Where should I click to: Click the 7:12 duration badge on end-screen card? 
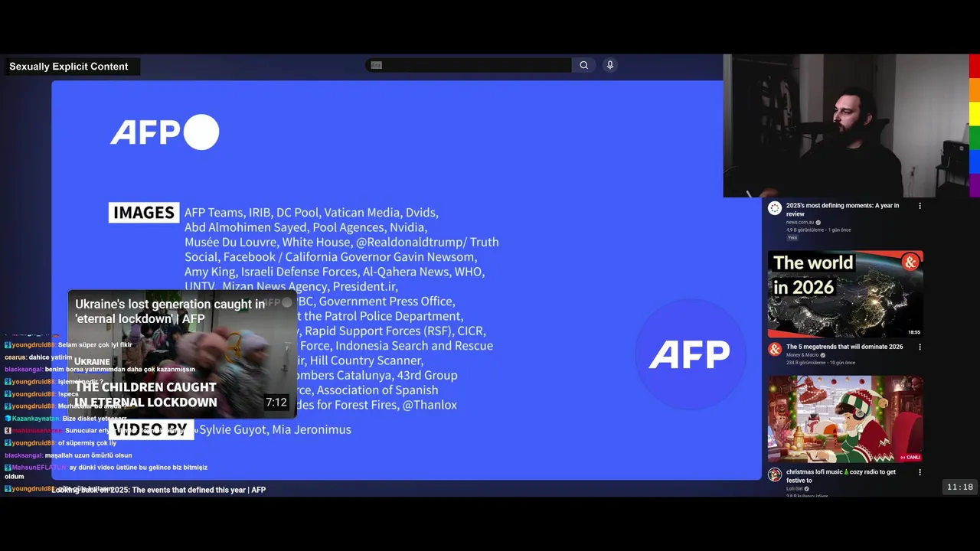(x=276, y=403)
